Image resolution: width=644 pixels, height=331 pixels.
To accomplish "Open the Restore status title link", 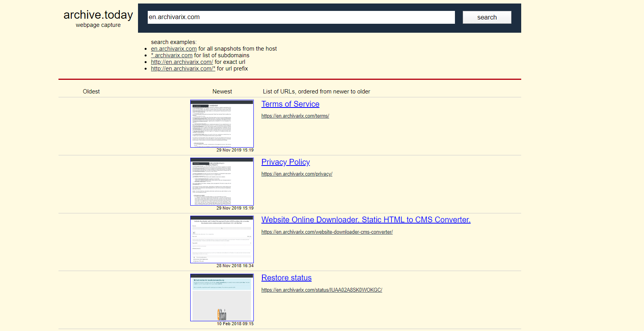I will [286, 278].
